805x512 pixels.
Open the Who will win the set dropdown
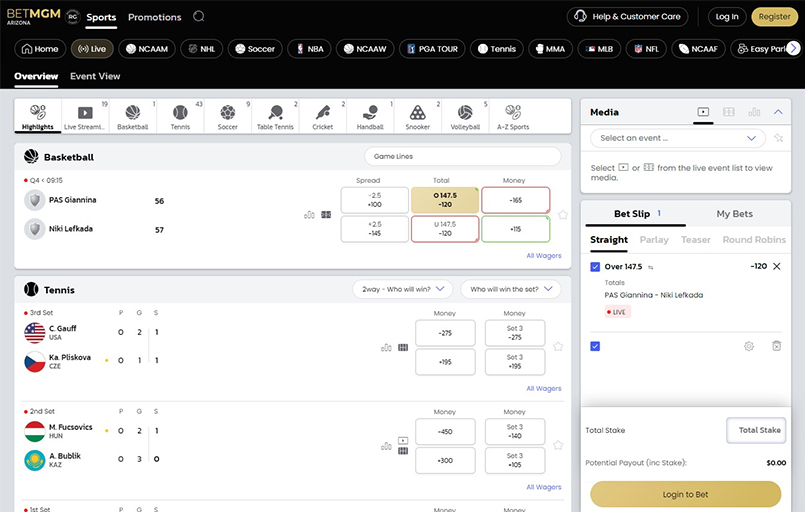click(511, 289)
